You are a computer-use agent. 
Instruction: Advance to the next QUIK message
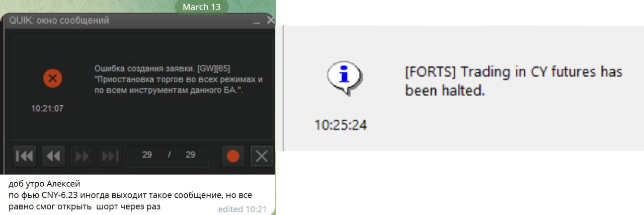[x=82, y=156]
